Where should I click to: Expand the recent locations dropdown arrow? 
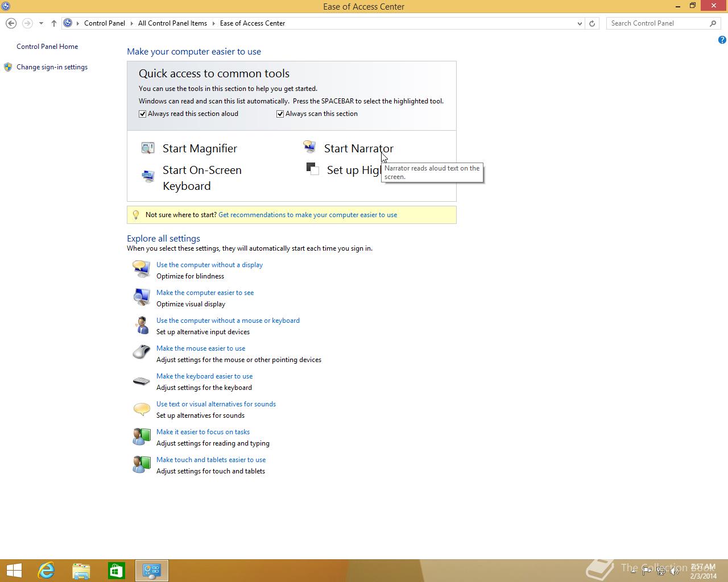41,23
